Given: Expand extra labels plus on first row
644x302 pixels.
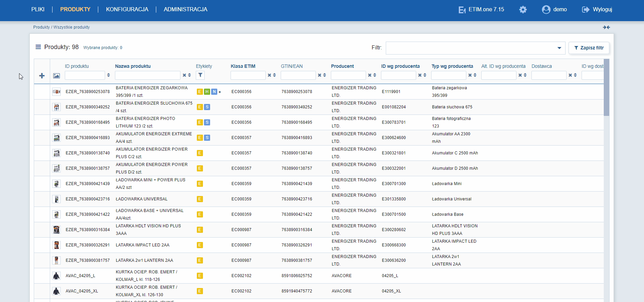Looking at the screenshot, I should pos(220,92).
